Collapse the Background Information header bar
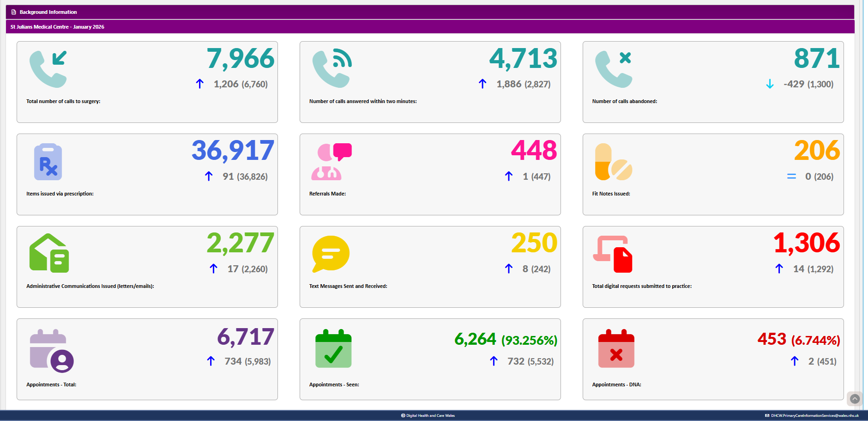868x421 pixels. pos(48,12)
